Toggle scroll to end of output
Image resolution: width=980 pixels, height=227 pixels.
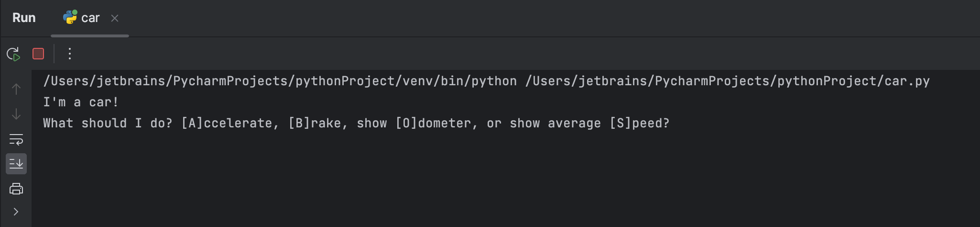point(16,164)
